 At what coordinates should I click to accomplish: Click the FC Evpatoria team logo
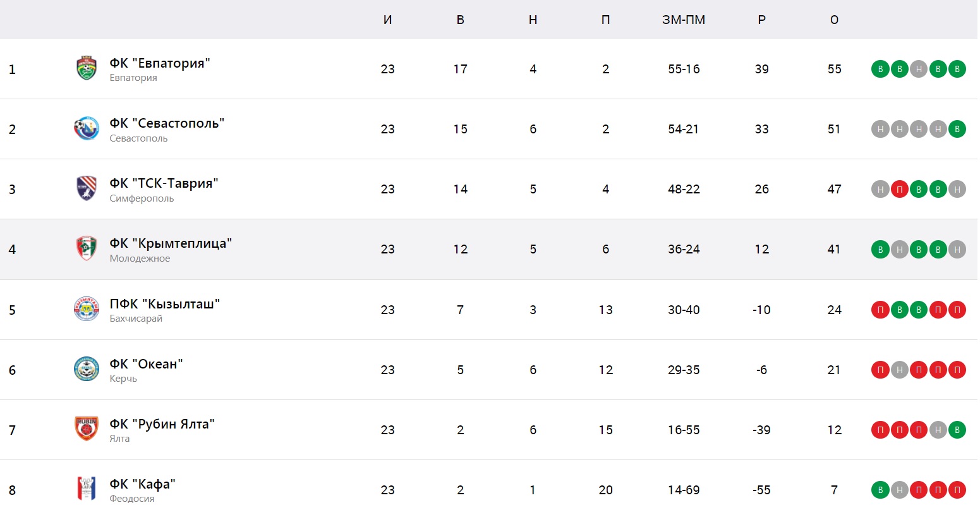coord(87,69)
